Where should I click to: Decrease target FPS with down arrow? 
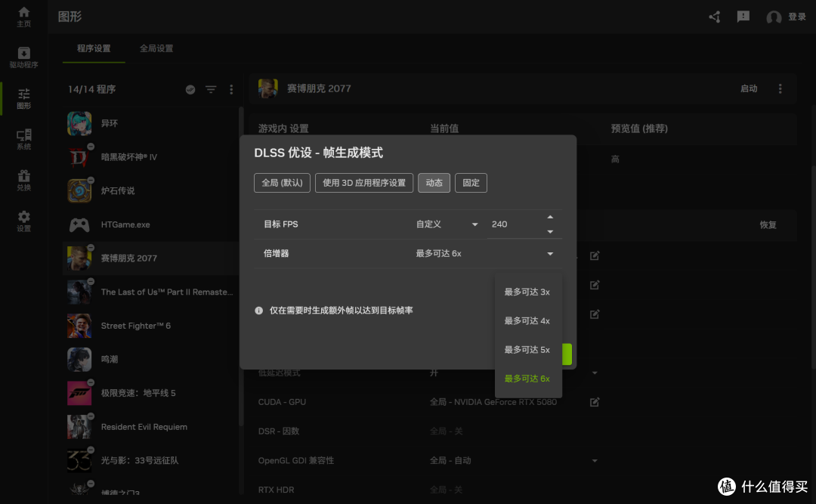tap(550, 232)
